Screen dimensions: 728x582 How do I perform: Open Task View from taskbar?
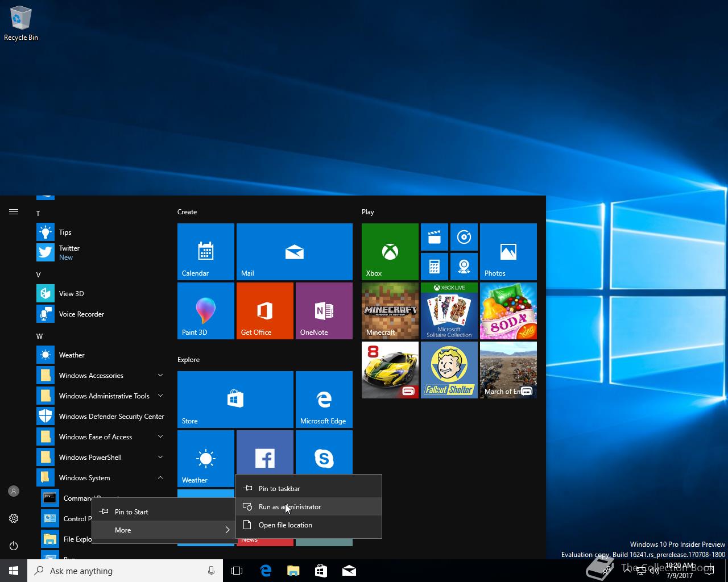(x=237, y=571)
